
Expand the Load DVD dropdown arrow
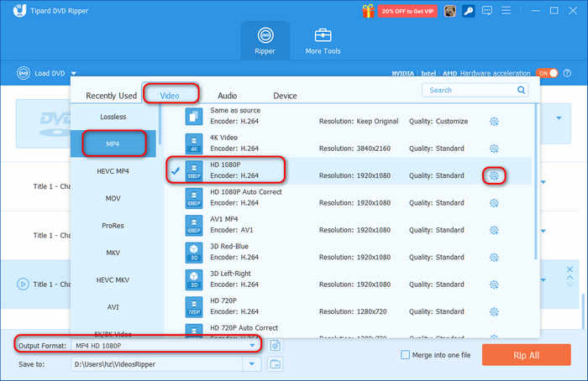pos(74,73)
